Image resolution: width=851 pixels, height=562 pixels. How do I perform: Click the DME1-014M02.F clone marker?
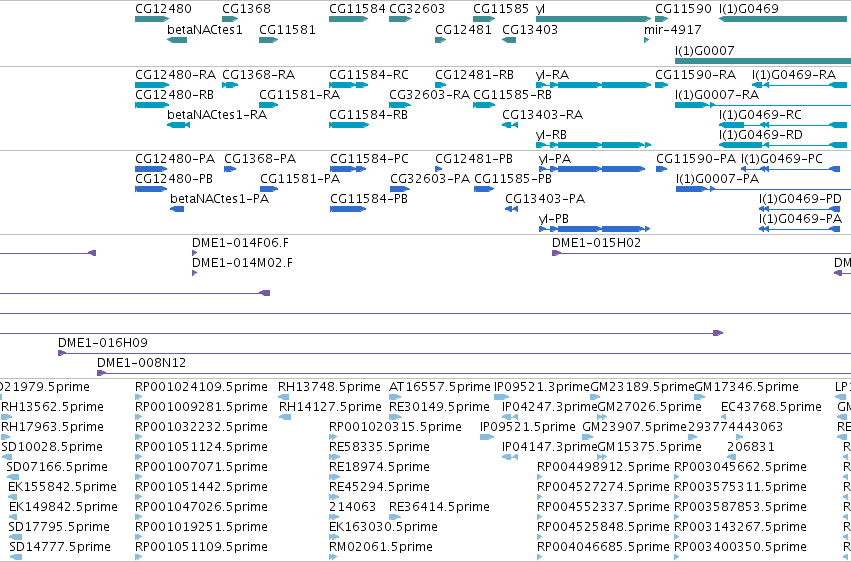click(x=194, y=273)
